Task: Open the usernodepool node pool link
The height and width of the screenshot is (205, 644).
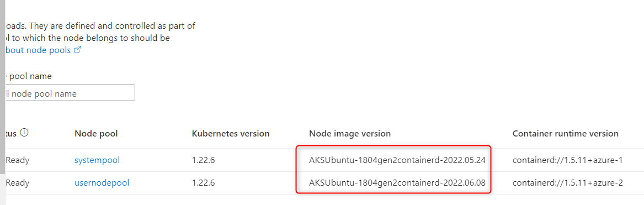Action: (x=102, y=182)
